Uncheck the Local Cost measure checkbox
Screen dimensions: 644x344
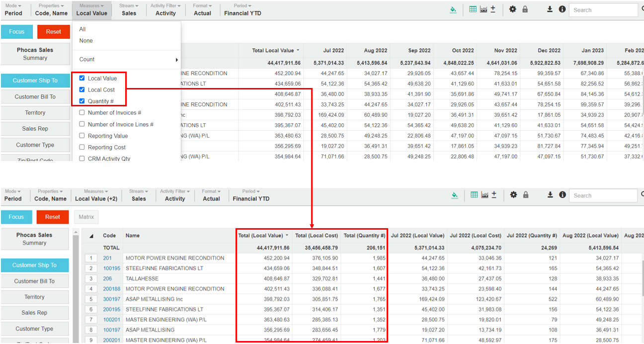(82, 89)
